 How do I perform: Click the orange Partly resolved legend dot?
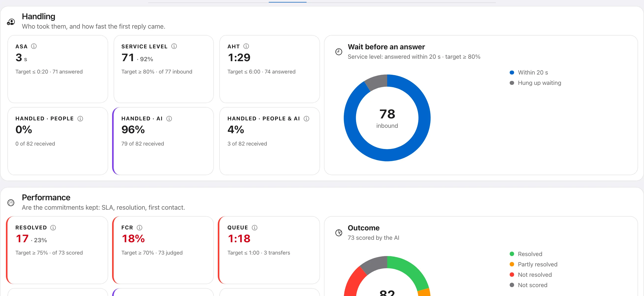point(511,264)
